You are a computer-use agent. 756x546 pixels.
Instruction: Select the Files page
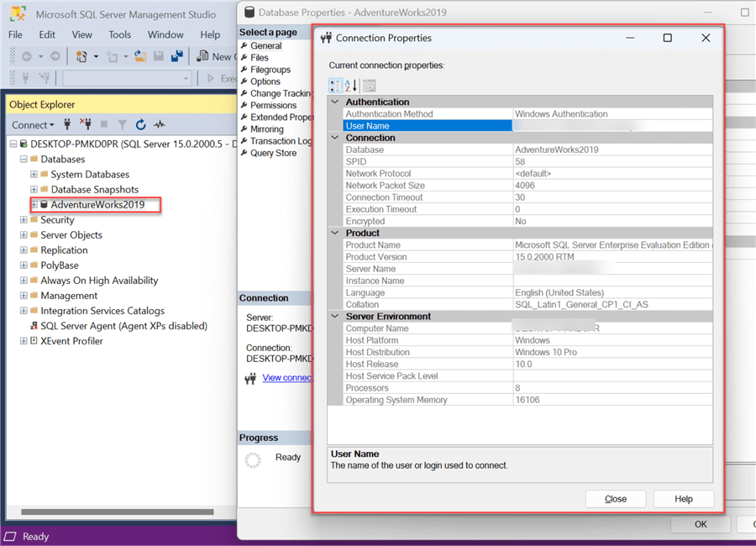click(260, 57)
